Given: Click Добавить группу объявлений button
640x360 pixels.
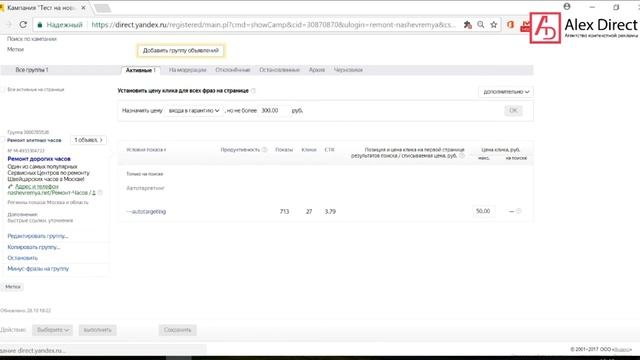Looking at the screenshot, I should pos(181,51).
